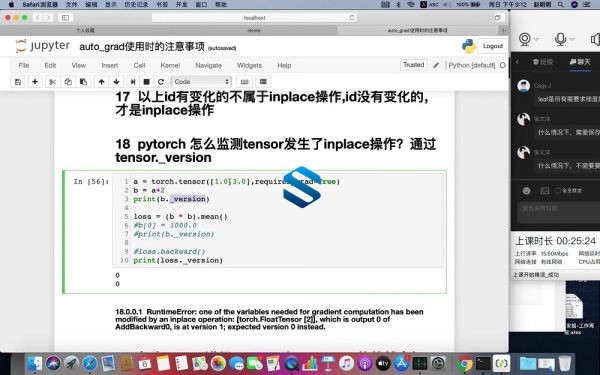Move the selected cell down with the arrow
This screenshot has width=600, height=375.
116,82
